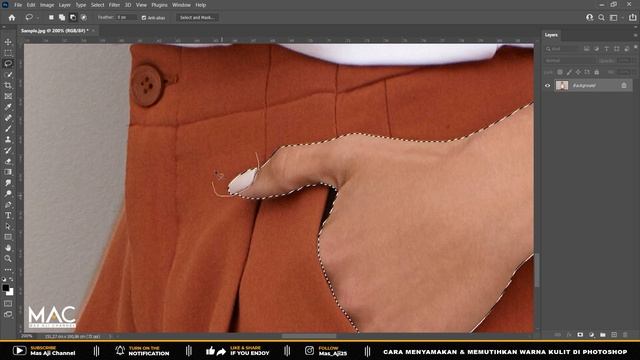Image resolution: width=640 pixels, height=360 pixels.
Task: Click the Home icon in options bar
Action: 12,18
